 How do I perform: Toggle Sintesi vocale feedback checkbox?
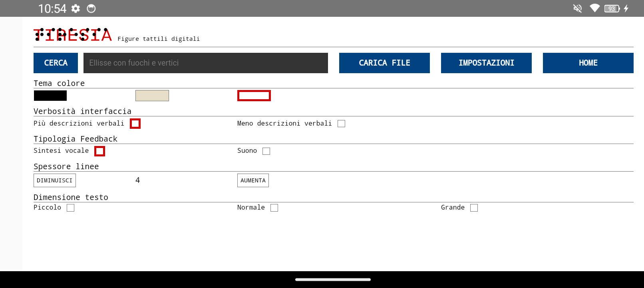point(100,151)
